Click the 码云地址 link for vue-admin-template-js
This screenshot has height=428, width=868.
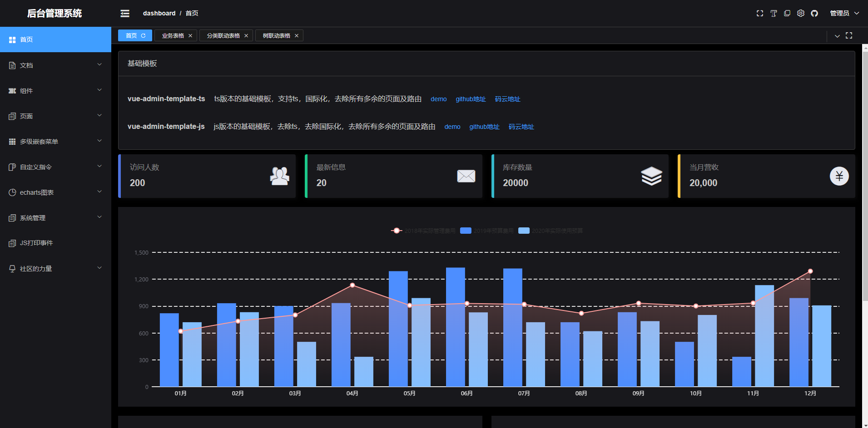521,127
